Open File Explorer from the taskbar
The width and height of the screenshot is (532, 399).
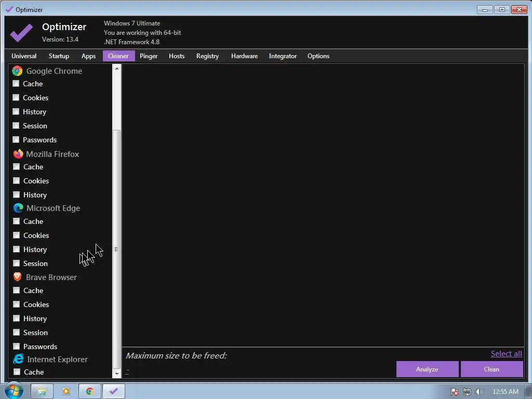pyautogui.click(x=42, y=391)
